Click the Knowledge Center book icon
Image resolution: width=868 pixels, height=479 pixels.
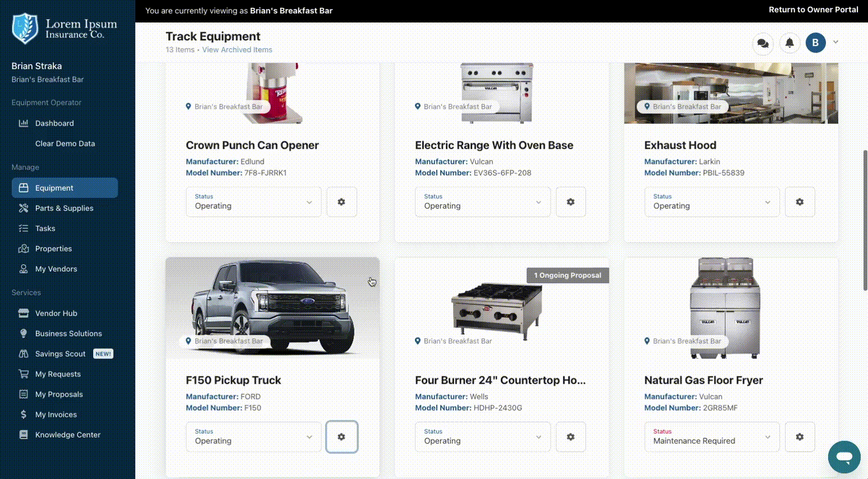(x=24, y=435)
